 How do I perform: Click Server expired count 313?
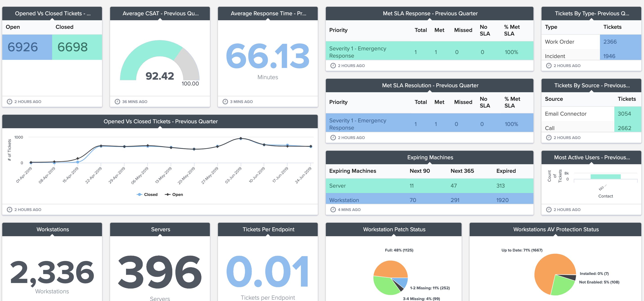pyautogui.click(x=500, y=186)
